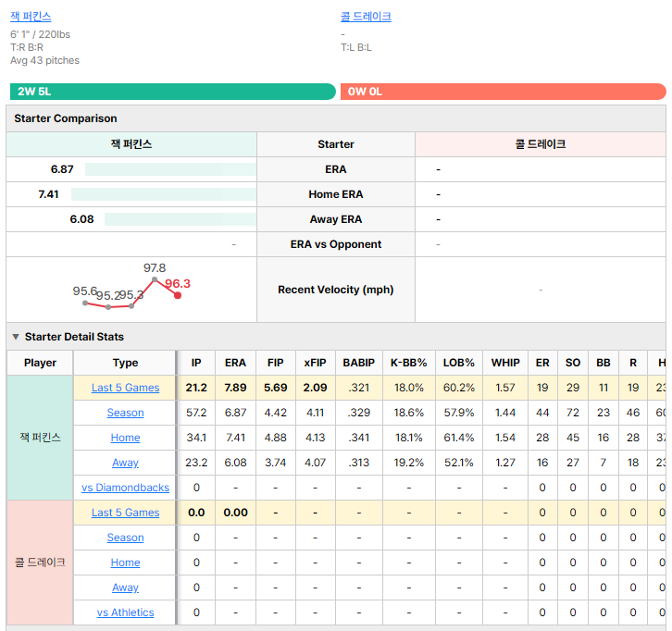
Task: Open the 잭 퍼킨스 player profile link
Action: coord(31,17)
